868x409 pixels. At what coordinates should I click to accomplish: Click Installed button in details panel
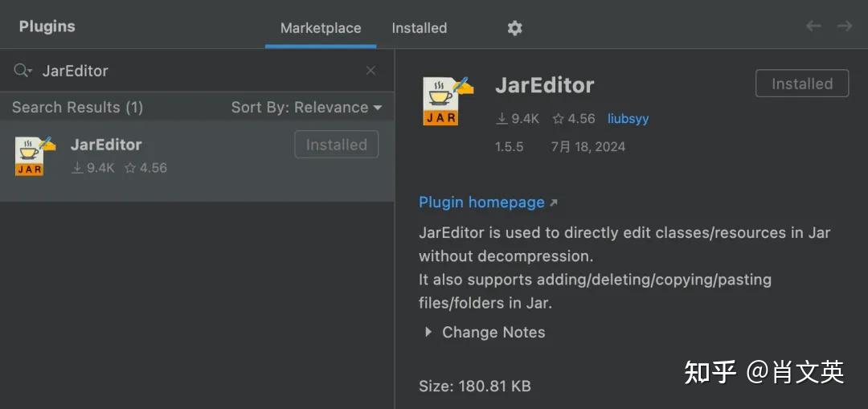click(801, 84)
